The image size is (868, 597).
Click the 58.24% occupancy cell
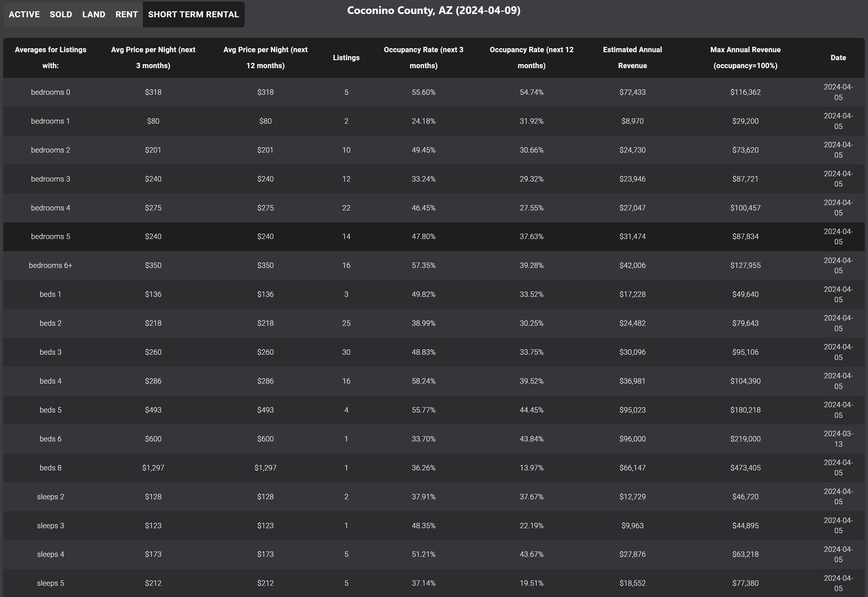point(423,381)
